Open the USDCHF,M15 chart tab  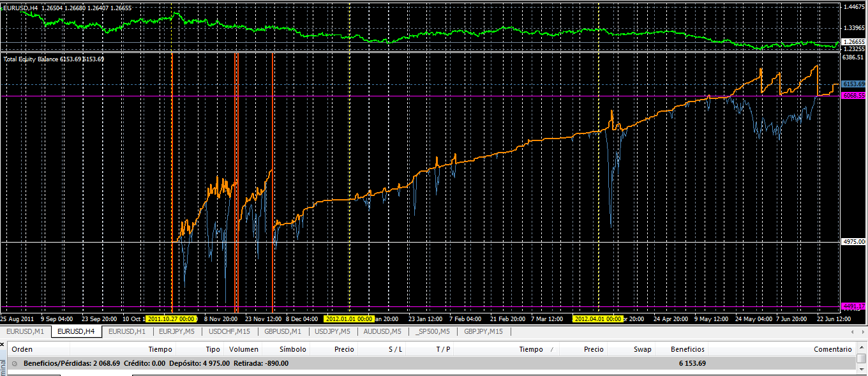pyautogui.click(x=230, y=331)
